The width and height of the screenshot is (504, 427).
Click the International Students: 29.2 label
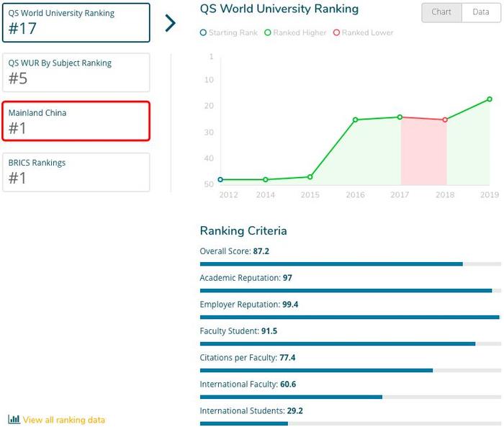click(x=251, y=410)
